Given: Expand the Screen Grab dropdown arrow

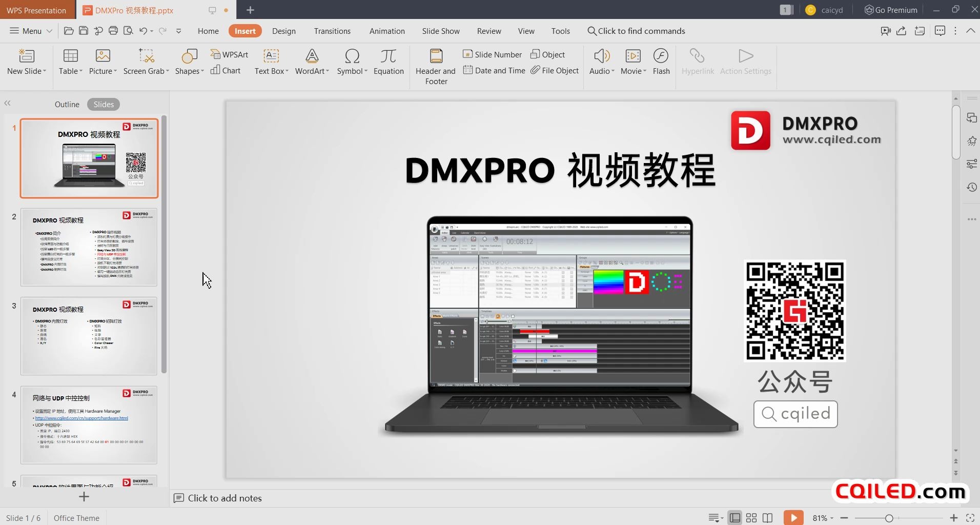Looking at the screenshot, I should [x=168, y=71].
